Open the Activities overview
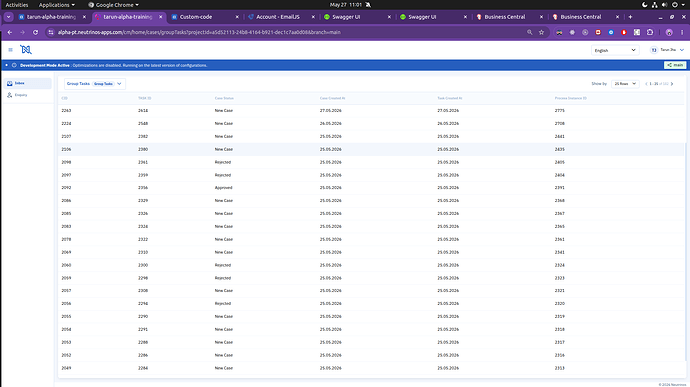The width and height of the screenshot is (690, 387). coord(17,5)
